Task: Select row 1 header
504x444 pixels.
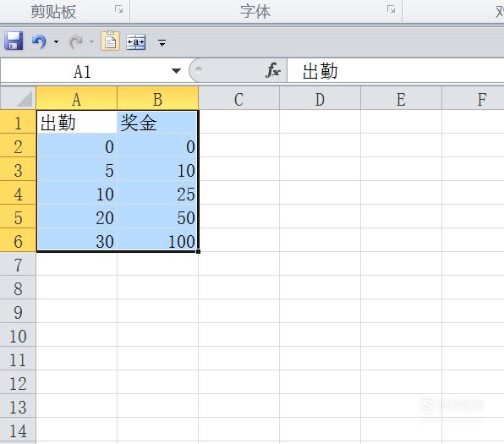Action: pos(18,122)
